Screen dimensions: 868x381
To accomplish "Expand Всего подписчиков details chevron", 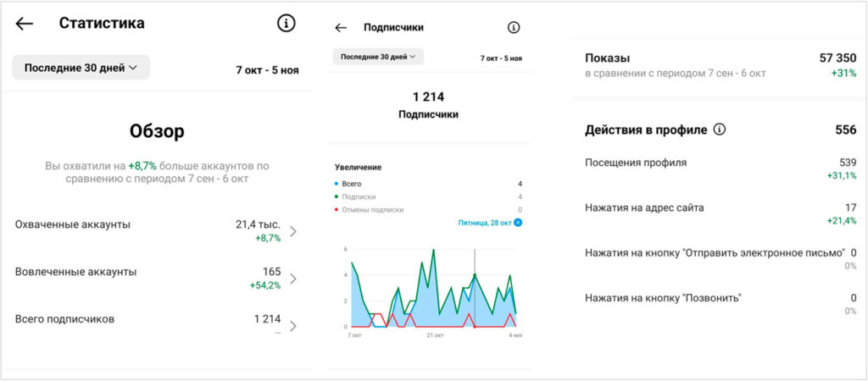I will [x=293, y=326].
